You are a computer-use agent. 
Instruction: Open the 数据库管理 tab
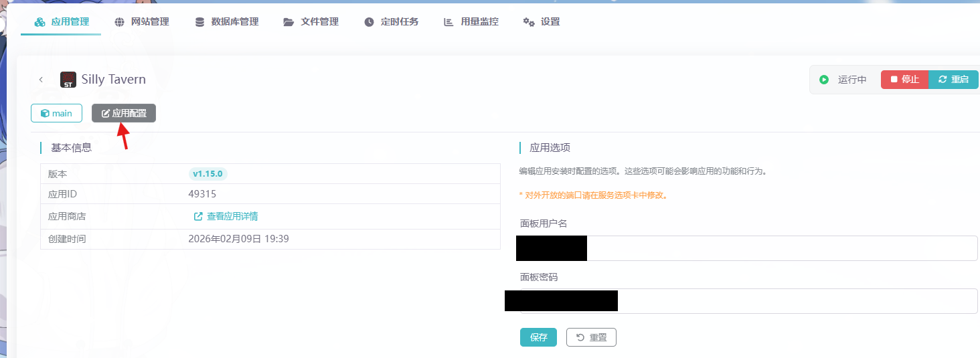(226, 22)
